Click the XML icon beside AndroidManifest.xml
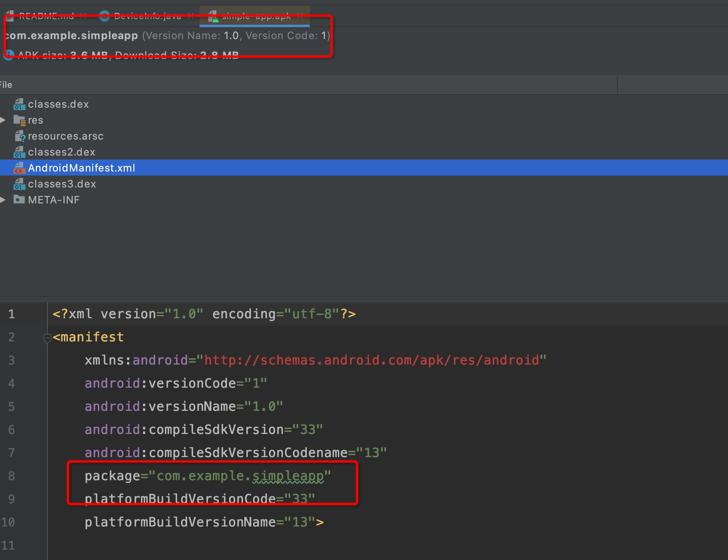The image size is (728, 560). coord(19,168)
